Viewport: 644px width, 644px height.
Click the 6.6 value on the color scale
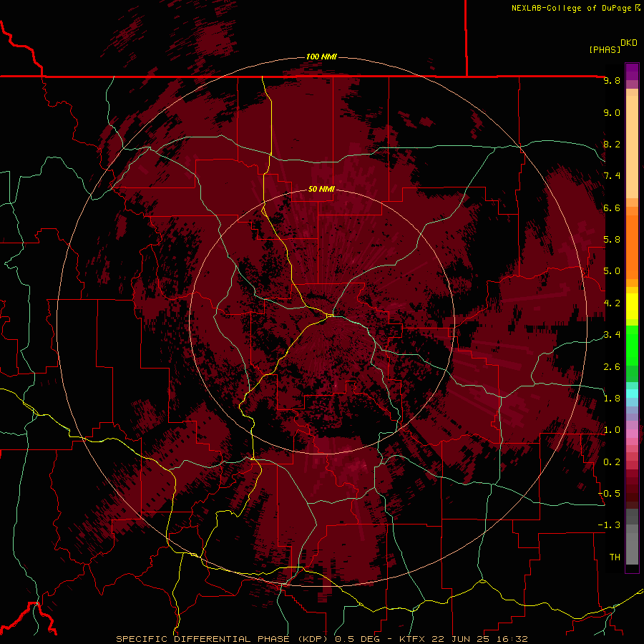612,208
